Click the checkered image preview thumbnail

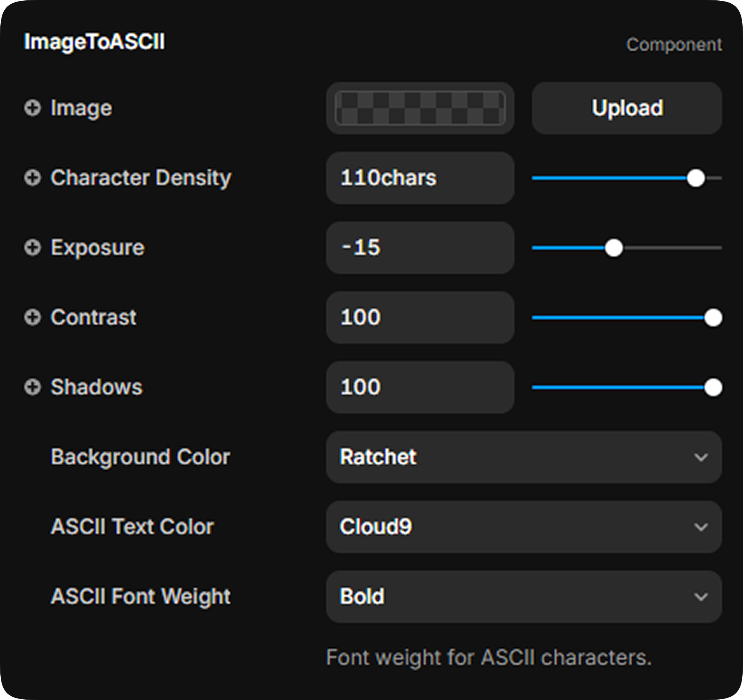pyautogui.click(x=420, y=108)
